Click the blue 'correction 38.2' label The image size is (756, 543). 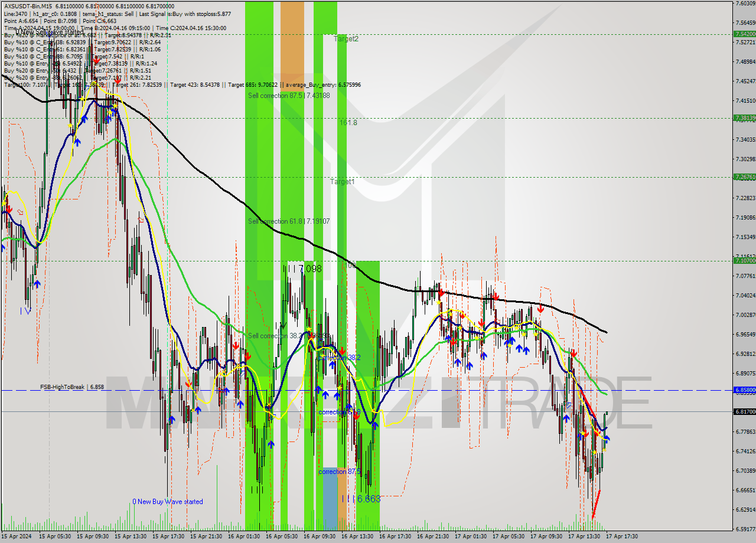tap(339, 358)
